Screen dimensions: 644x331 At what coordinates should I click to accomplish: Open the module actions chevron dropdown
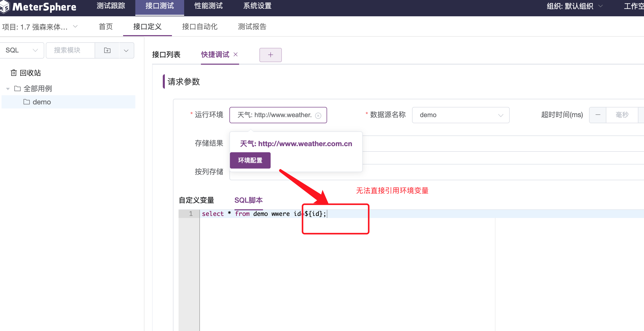(x=126, y=50)
